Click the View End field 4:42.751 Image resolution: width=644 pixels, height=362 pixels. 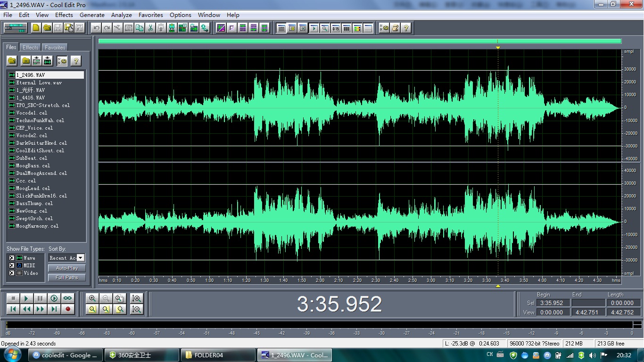588,312
